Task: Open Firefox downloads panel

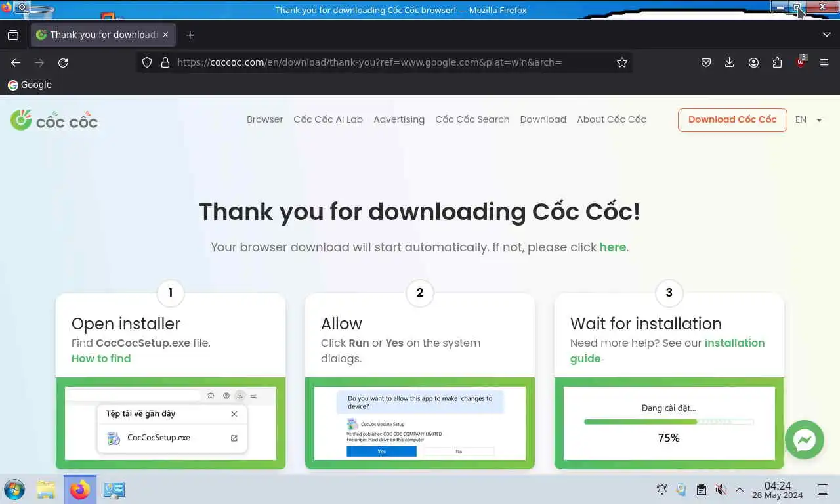Action: (729, 62)
